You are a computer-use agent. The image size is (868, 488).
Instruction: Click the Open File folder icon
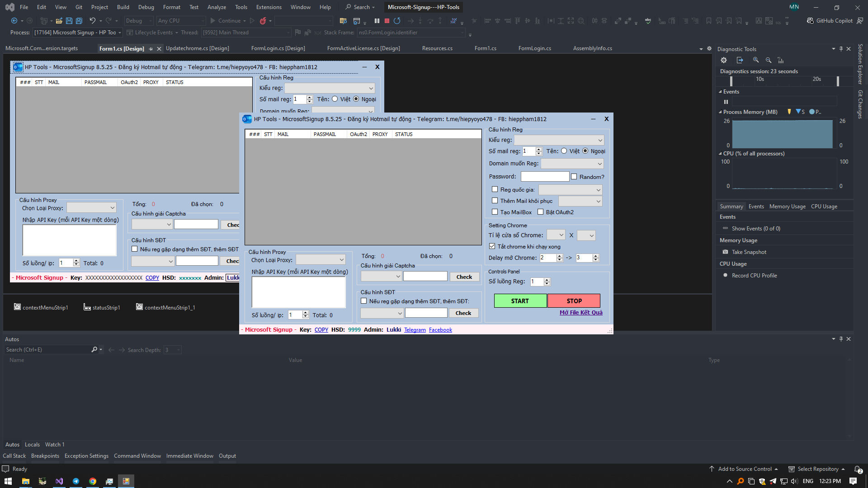click(x=59, y=21)
